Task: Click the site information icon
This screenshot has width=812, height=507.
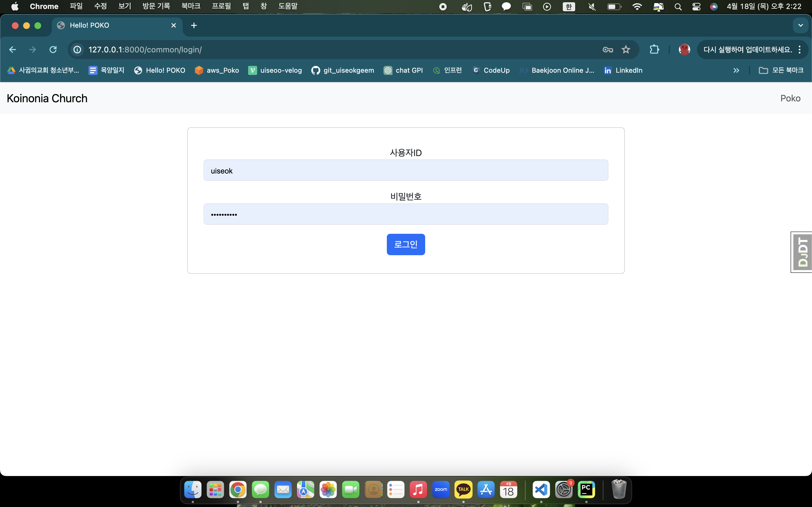Action: click(77, 50)
